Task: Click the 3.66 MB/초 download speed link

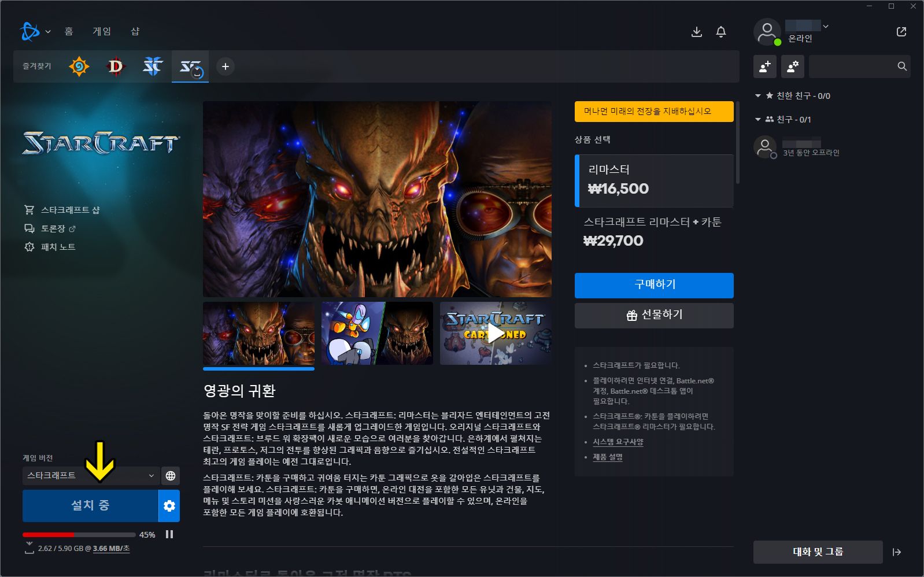Action: [x=112, y=549]
